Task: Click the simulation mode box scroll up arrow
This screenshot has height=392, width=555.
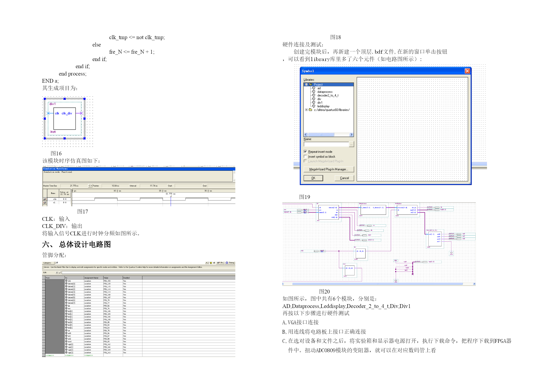Action: tap(234, 172)
